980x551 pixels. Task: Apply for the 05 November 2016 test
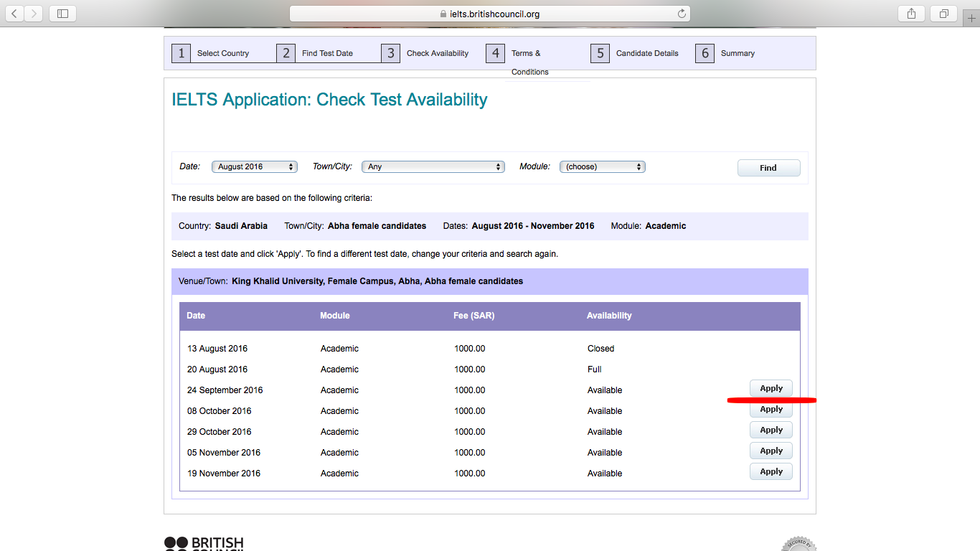coord(771,451)
